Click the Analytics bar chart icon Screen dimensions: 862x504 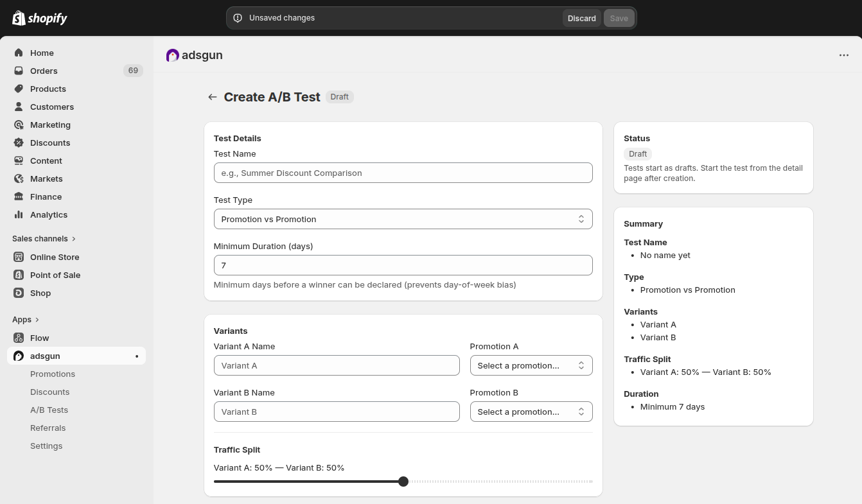(x=19, y=214)
